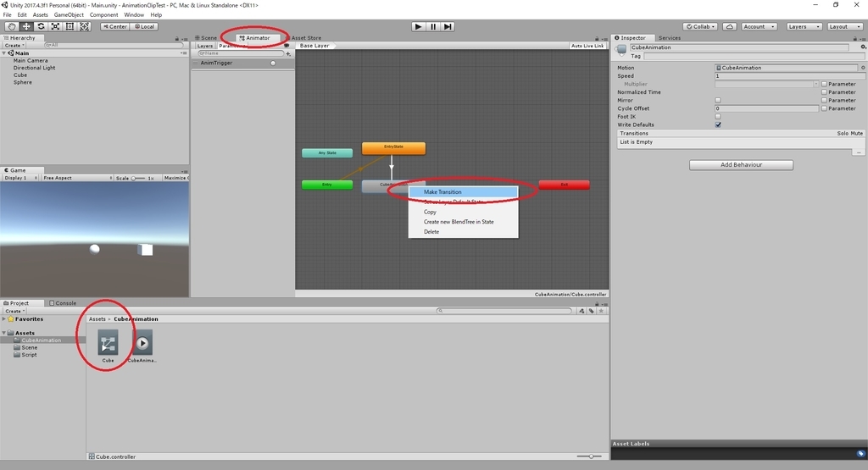
Task: Toggle Animator layers visibility eye icon
Action: 287,46
